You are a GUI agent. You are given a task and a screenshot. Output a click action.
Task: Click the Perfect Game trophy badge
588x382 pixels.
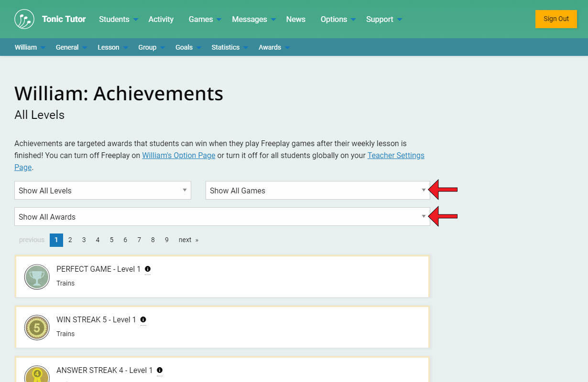pyautogui.click(x=37, y=277)
